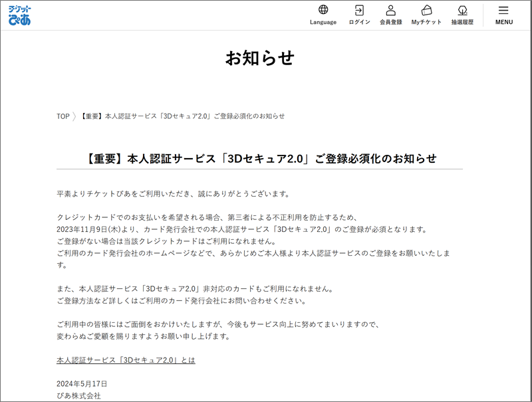
Task: Click the line beginning クレジットカードでのお支払い
Action: tap(207, 217)
